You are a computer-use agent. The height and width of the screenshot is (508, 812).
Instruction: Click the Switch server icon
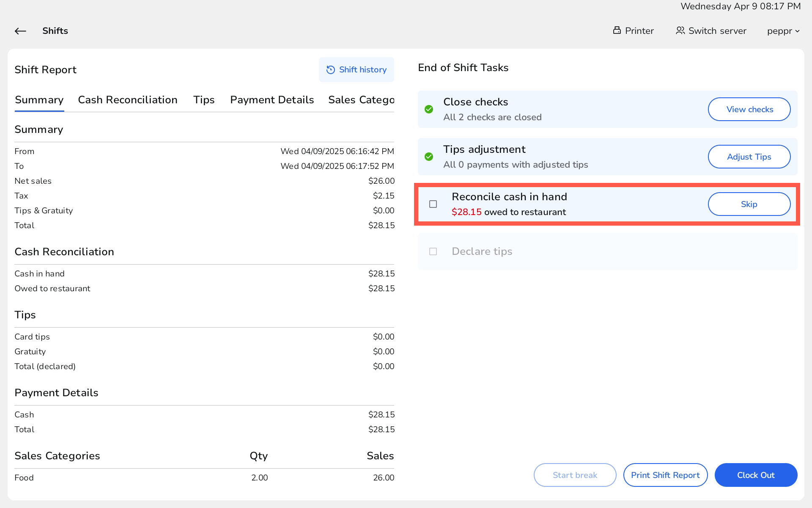[x=680, y=30]
